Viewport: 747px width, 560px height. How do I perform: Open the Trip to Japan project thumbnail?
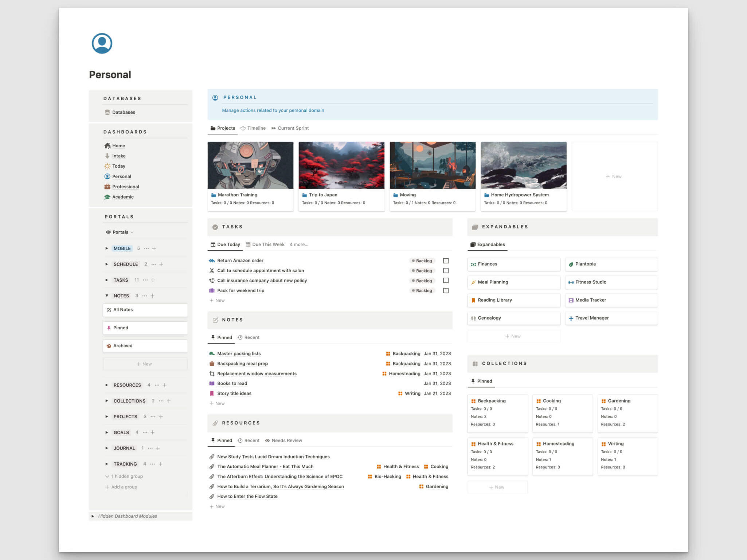click(x=341, y=165)
